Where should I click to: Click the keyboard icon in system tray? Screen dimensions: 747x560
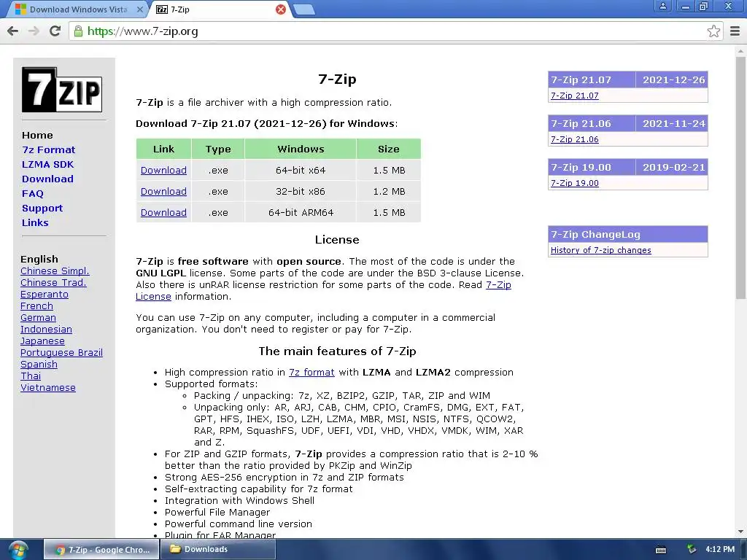click(661, 550)
